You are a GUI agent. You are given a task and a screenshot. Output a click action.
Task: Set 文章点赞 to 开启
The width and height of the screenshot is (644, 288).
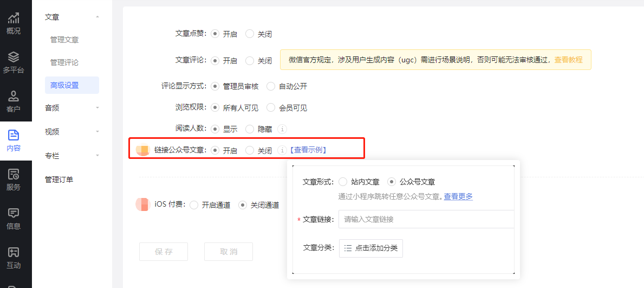pyautogui.click(x=215, y=34)
